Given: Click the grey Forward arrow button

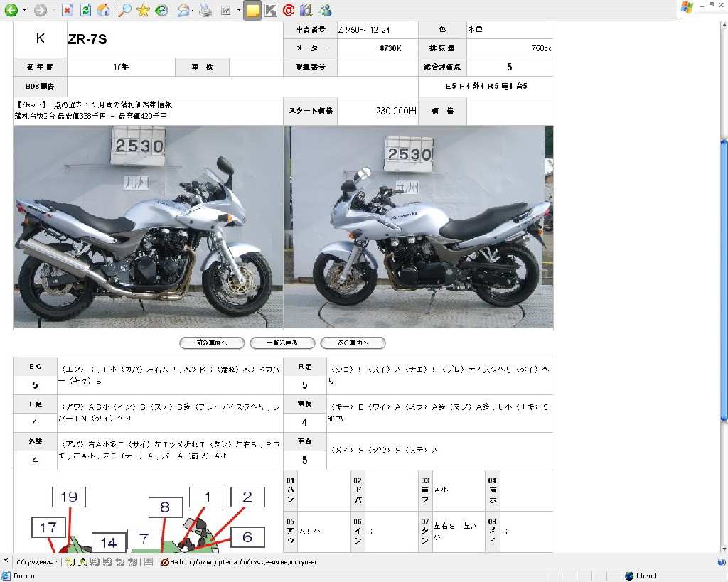Looking at the screenshot, I should (x=41, y=10).
